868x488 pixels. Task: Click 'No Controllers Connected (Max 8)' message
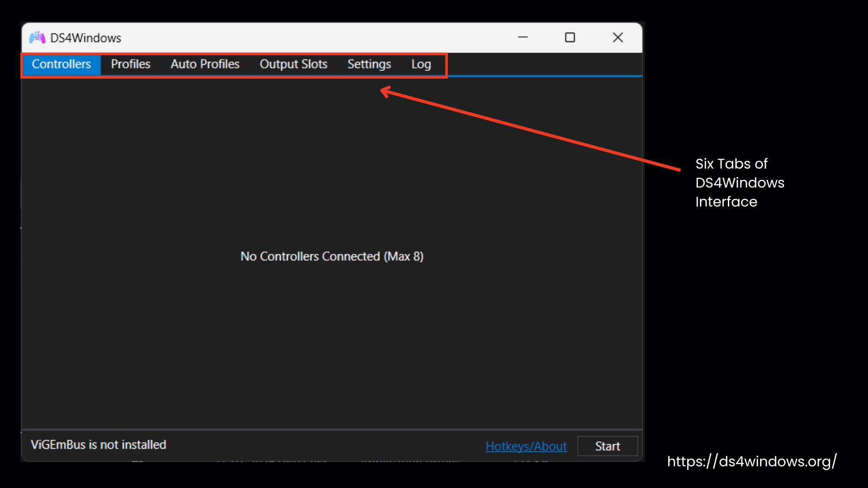point(332,256)
